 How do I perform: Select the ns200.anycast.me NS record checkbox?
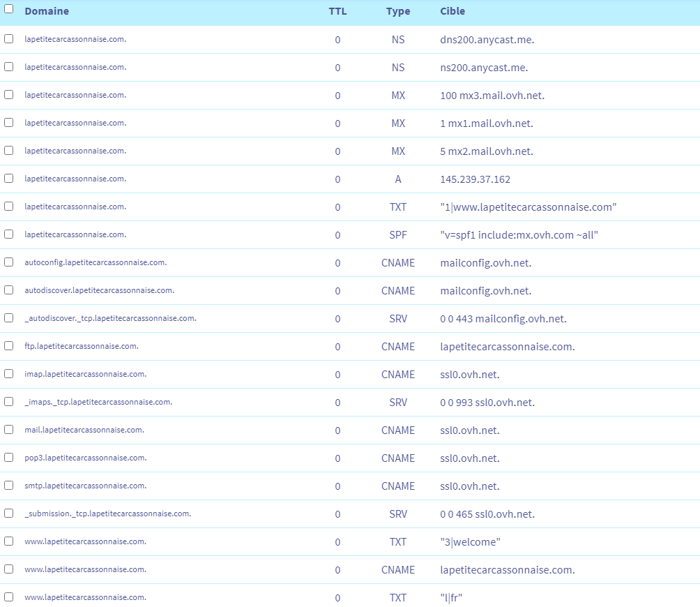pyautogui.click(x=8, y=67)
